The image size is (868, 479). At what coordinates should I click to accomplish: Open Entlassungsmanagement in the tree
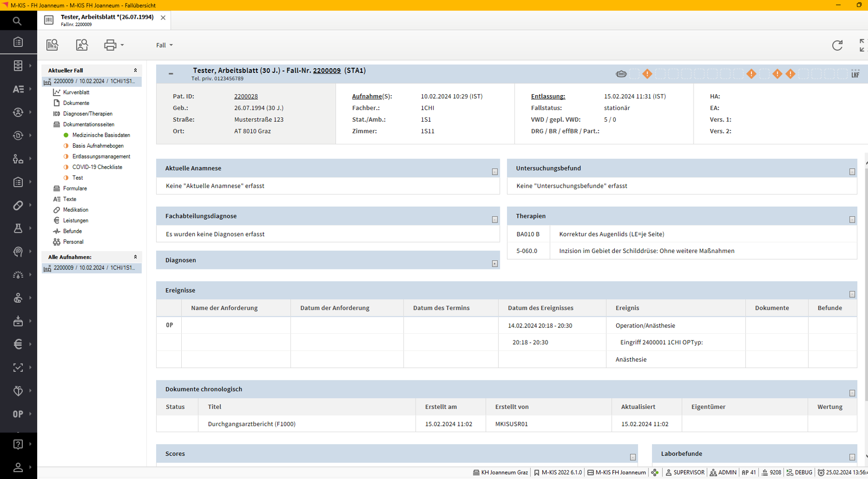tap(101, 156)
